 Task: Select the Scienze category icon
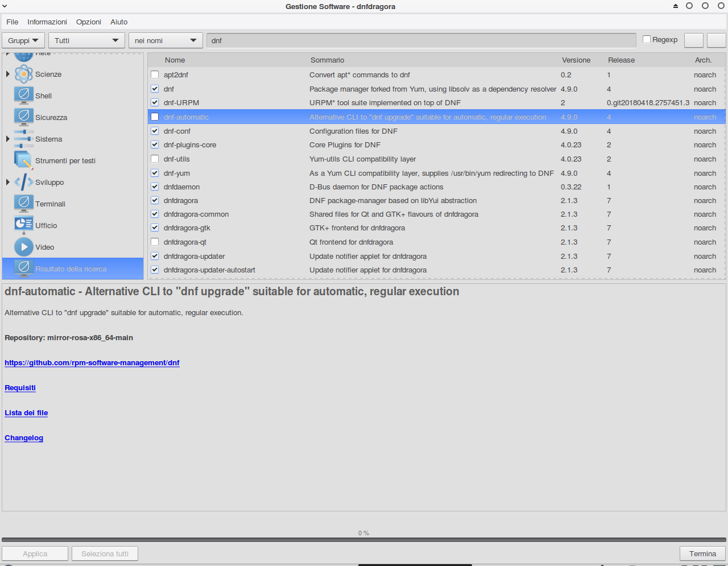pyautogui.click(x=23, y=74)
